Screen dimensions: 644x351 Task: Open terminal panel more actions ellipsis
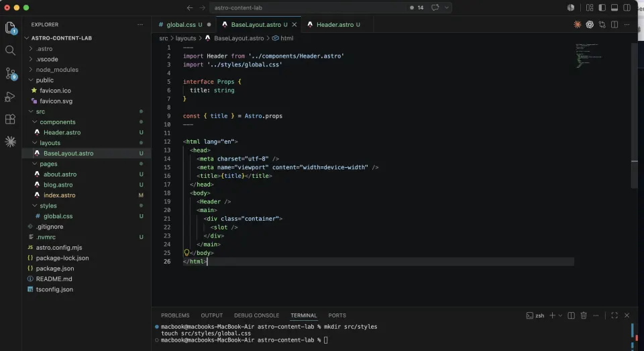click(x=596, y=315)
